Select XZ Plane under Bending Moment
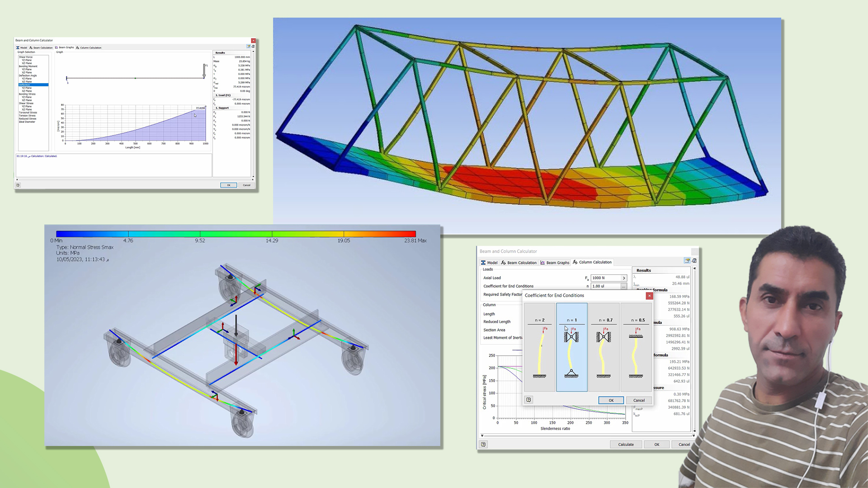The image size is (868, 488). point(27,72)
